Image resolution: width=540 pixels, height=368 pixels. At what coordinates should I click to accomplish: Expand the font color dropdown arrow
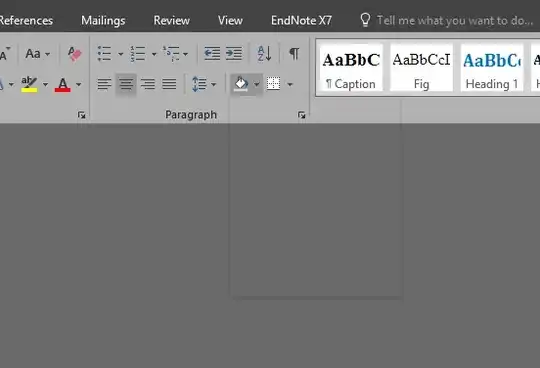pos(79,84)
